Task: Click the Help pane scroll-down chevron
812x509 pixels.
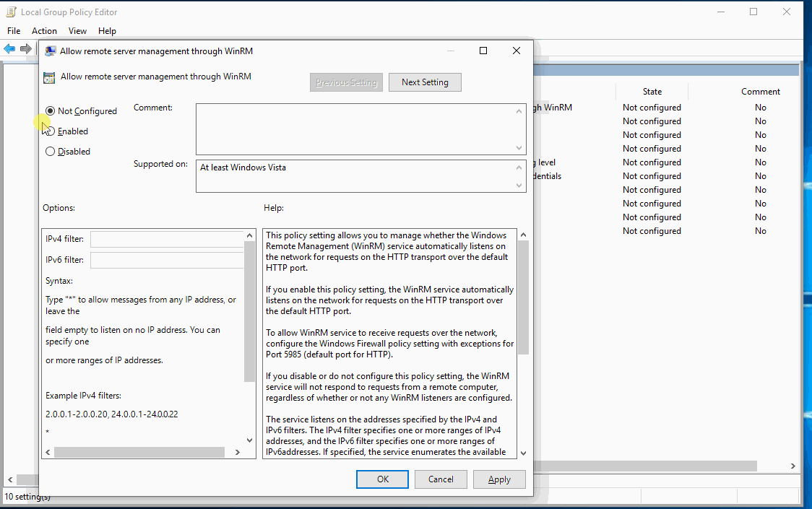Action: coord(523,452)
